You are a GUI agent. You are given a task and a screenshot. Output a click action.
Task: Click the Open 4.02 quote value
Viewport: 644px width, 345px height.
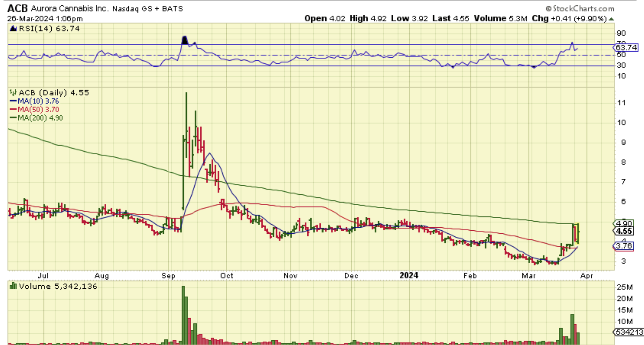pos(325,18)
